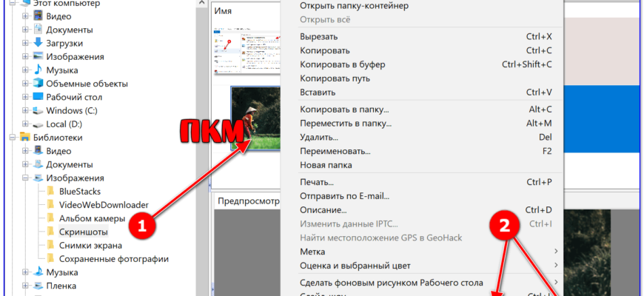644x296 pixels.
Task: Open the Метка submenu arrow
Action: tap(556, 252)
